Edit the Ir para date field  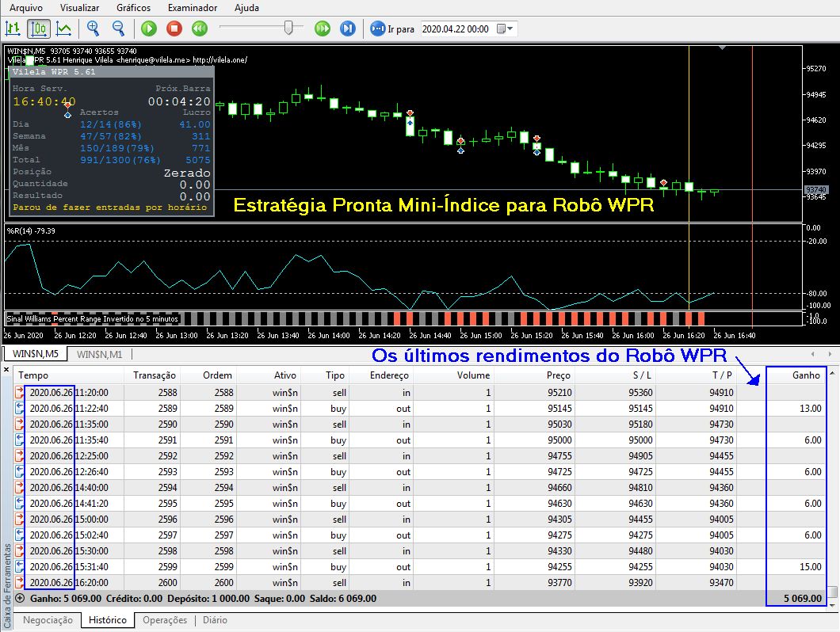point(457,29)
